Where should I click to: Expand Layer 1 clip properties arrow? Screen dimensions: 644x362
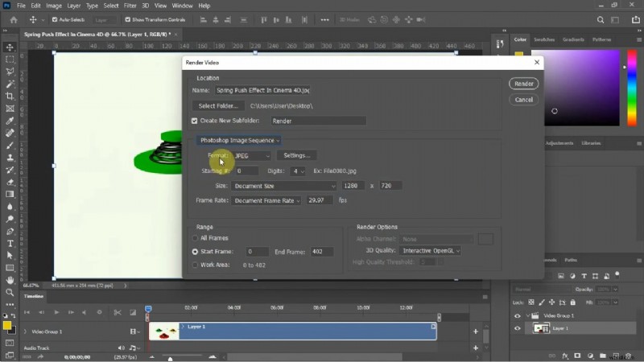(x=183, y=327)
